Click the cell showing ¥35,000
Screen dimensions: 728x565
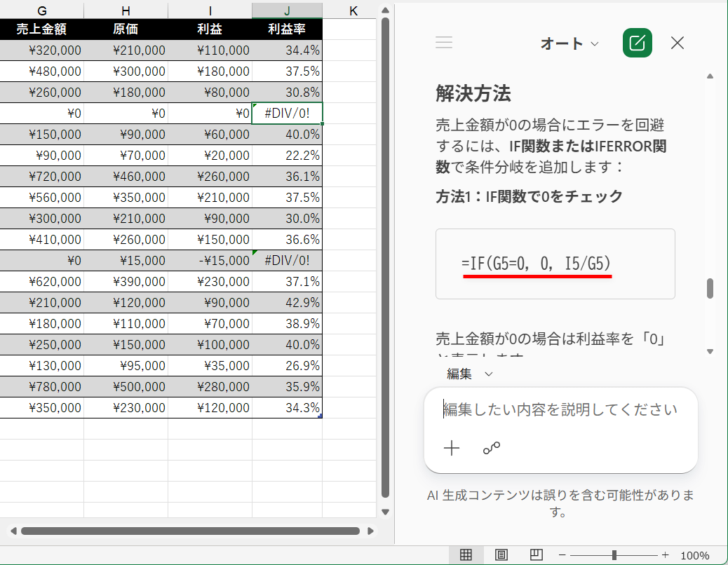point(210,365)
